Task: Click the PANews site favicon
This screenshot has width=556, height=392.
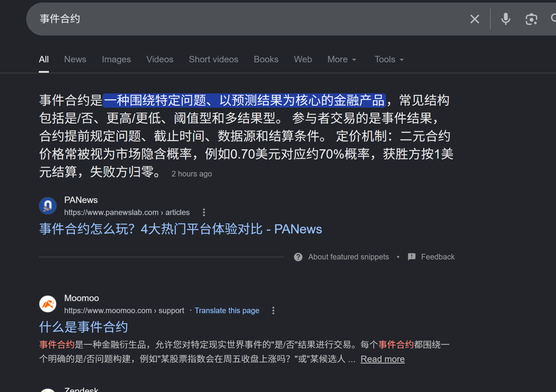Action: point(48,206)
